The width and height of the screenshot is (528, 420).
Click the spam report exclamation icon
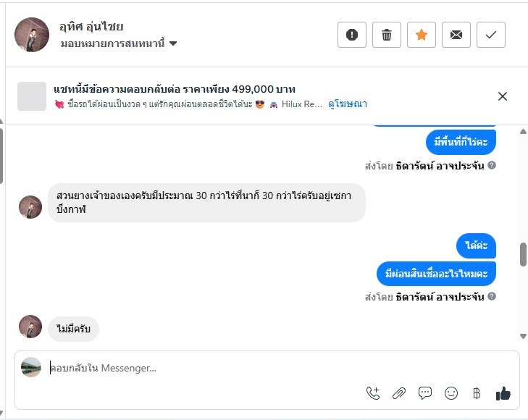pos(352,35)
